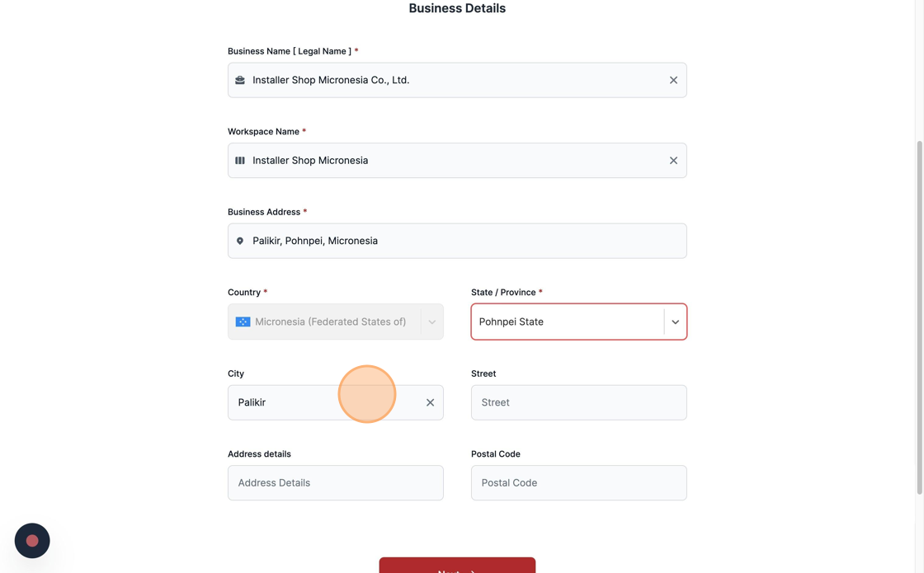The width and height of the screenshot is (924, 573).
Task: Clear the City field value
Action: pos(430,402)
